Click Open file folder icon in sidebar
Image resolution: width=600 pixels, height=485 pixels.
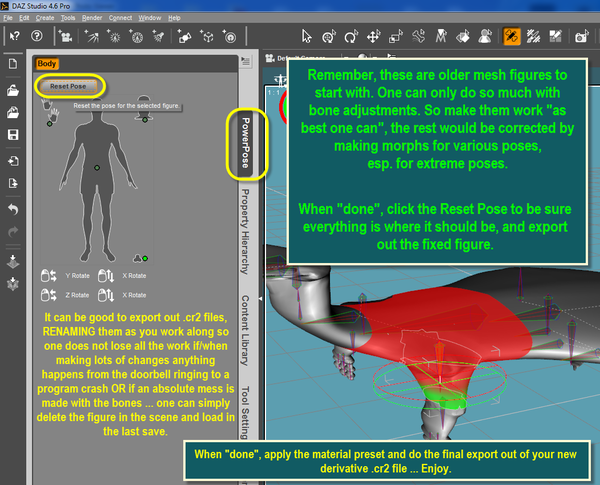pyautogui.click(x=13, y=90)
